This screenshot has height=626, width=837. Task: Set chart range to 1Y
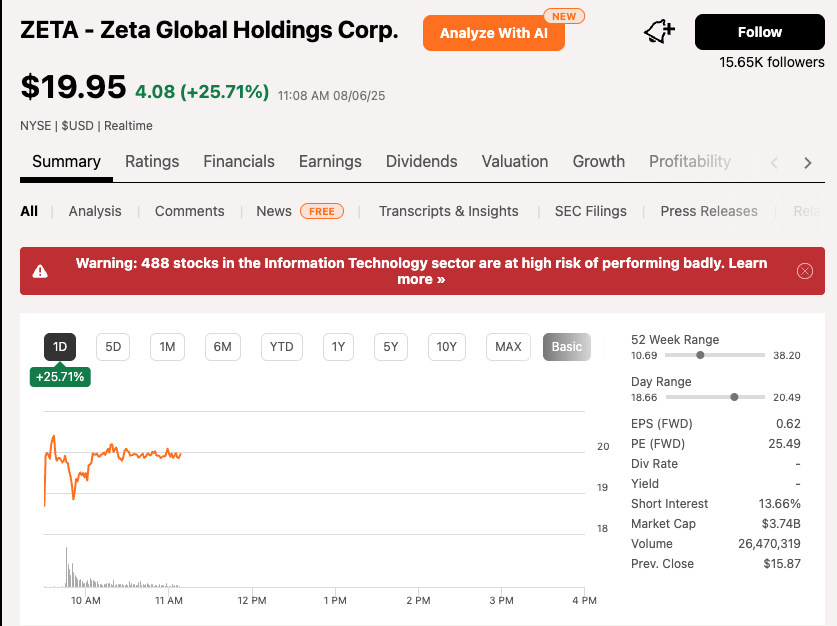coord(338,347)
